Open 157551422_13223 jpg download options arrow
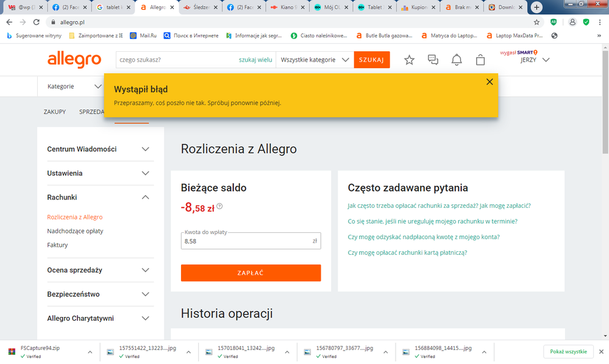The height and width of the screenshot is (364, 609). (188, 352)
